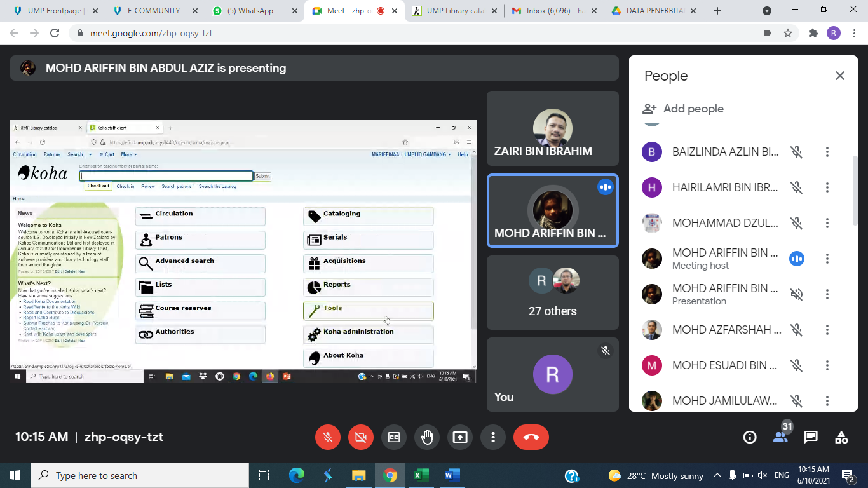Unmute the microphone in Meet controls
This screenshot has width=868, height=488.
pos(328,437)
